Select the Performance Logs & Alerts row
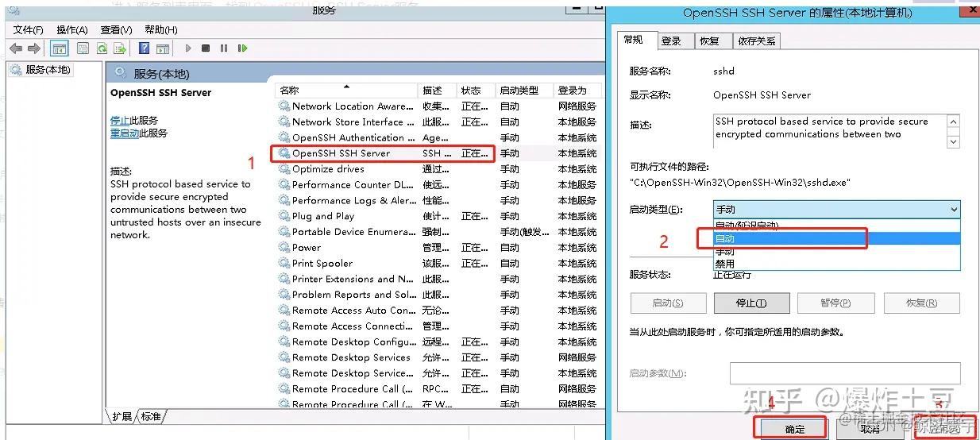The height and width of the screenshot is (440, 980). tap(438, 200)
